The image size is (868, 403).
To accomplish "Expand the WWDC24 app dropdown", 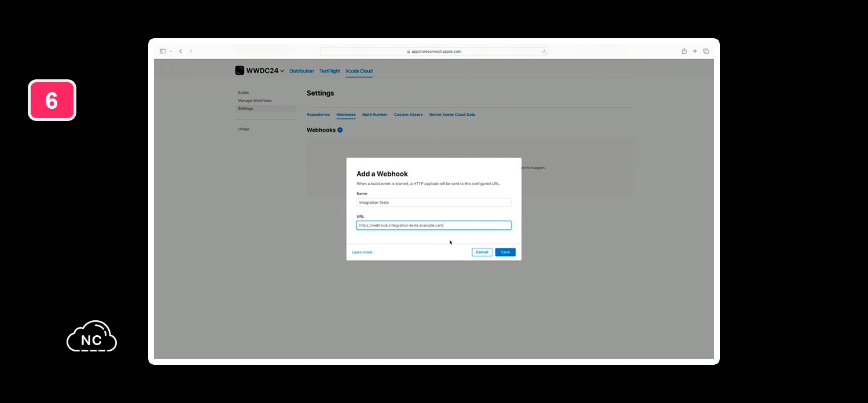I will coord(282,71).
